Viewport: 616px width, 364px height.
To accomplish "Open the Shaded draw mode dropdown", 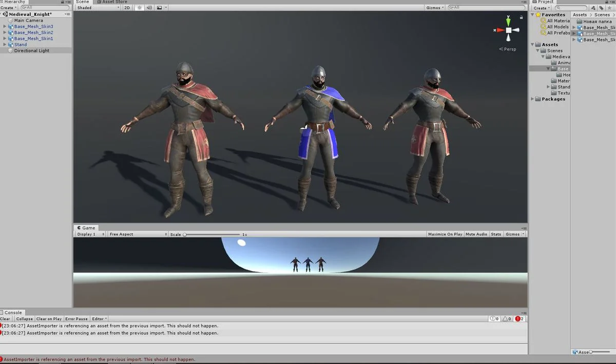I will tap(97, 8).
